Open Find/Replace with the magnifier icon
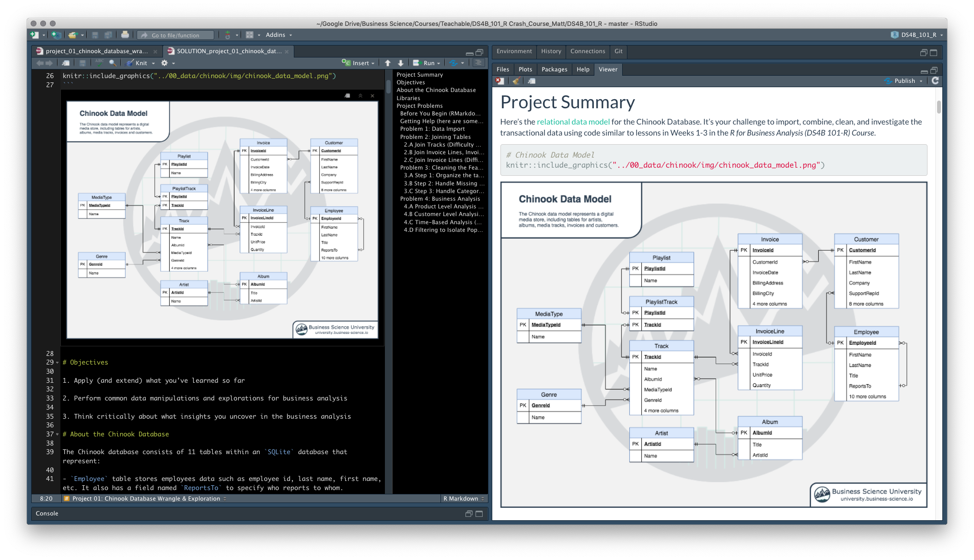This screenshot has width=974, height=560. point(112,63)
